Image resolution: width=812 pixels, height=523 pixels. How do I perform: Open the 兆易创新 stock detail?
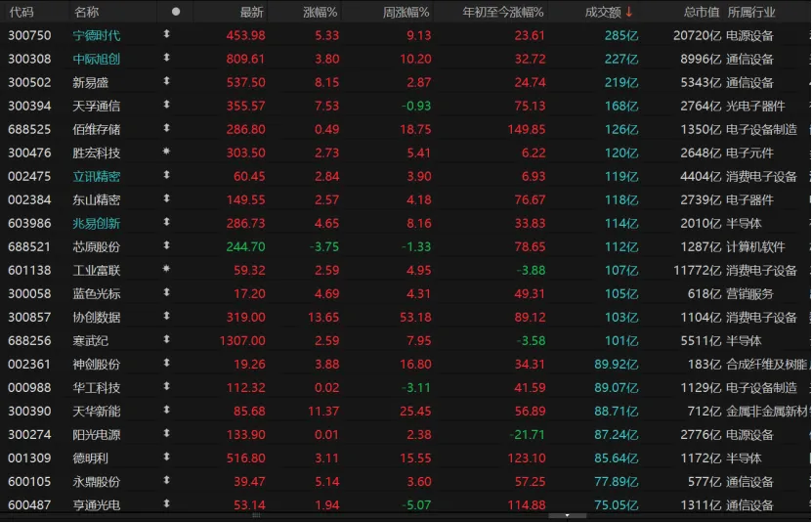click(x=97, y=223)
